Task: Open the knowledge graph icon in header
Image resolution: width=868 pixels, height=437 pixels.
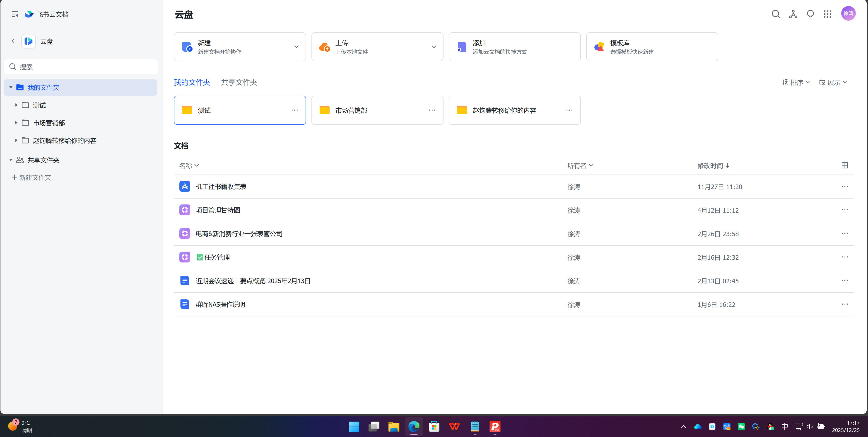Action: point(793,14)
